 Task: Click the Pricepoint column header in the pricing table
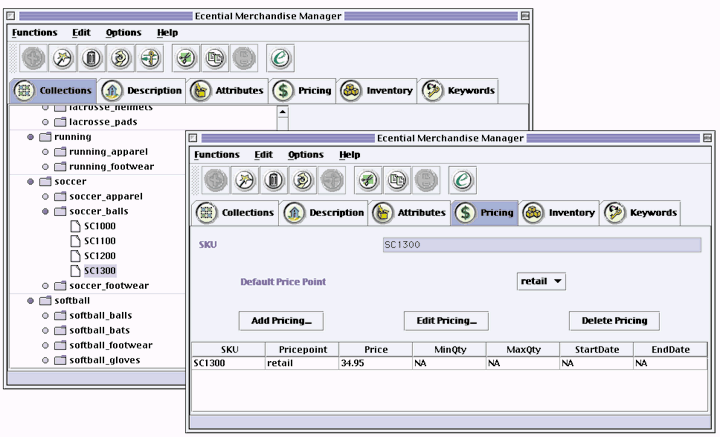[302, 349]
